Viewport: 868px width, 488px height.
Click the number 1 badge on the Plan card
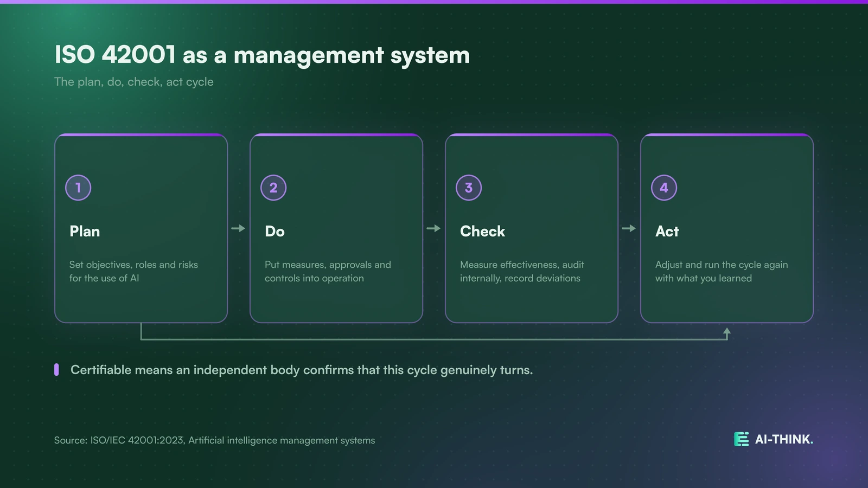[x=78, y=188]
